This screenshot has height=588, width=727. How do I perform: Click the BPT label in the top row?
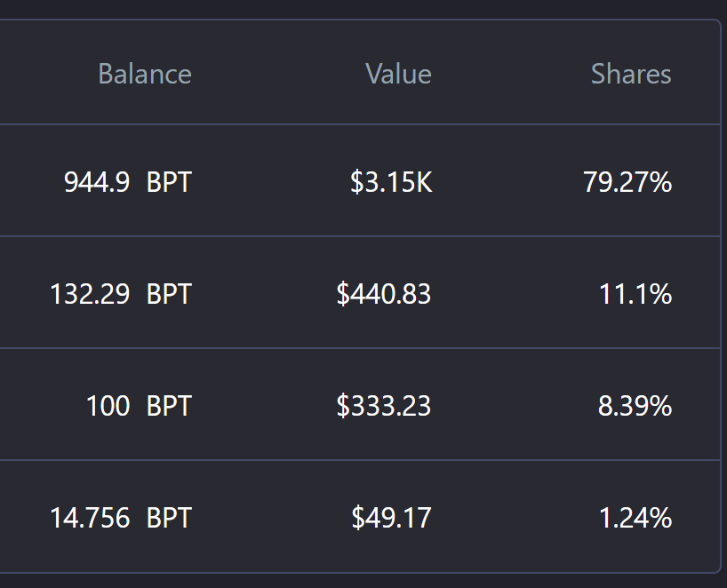tap(169, 181)
